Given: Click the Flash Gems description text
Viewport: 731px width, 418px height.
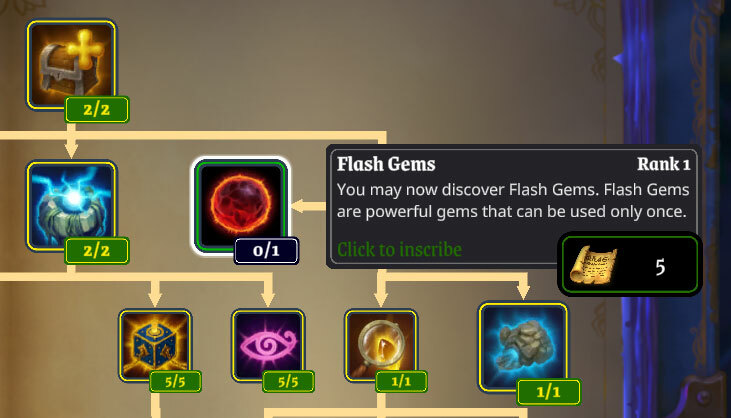Looking at the screenshot, I should click(513, 200).
